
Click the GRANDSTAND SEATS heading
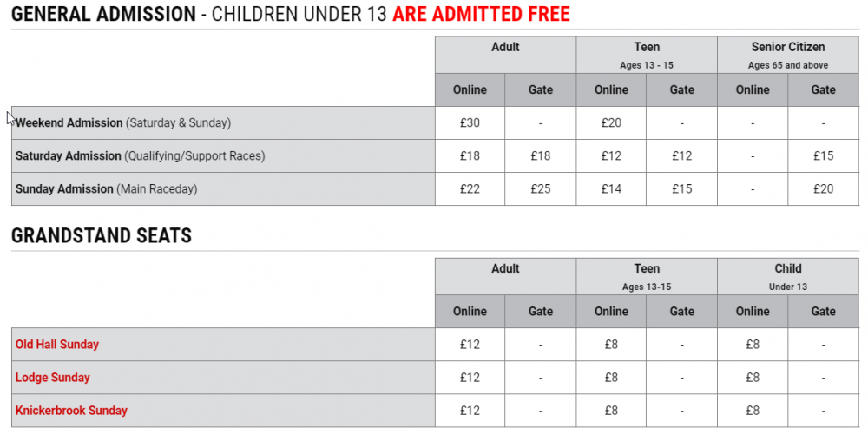pos(102,236)
